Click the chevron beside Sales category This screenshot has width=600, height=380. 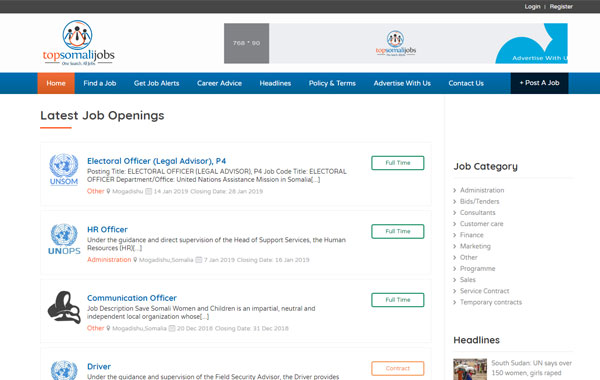tap(455, 280)
